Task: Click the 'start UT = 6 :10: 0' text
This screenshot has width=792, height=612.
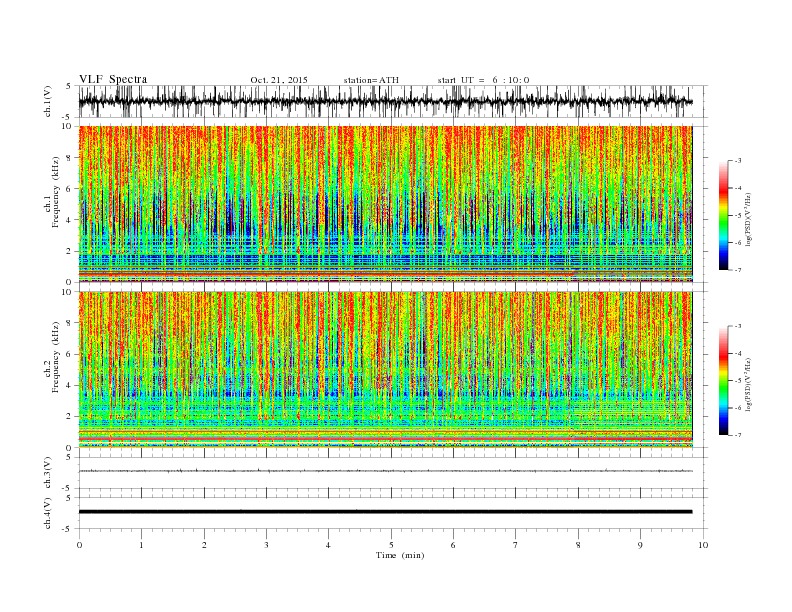Action: tap(483, 80)
